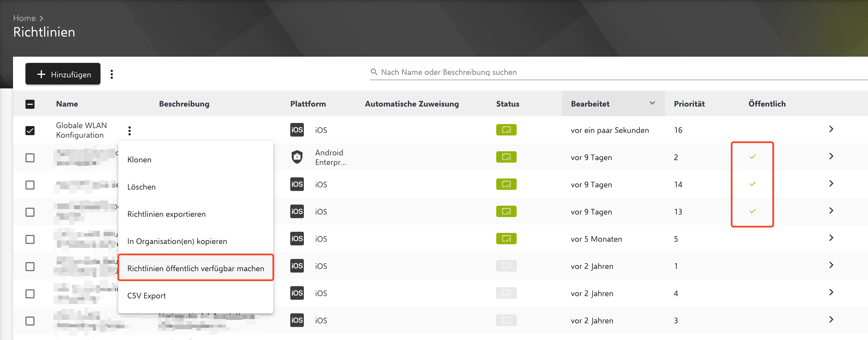
Task: Click the green status badge in first row
Action: pos(506,130)
